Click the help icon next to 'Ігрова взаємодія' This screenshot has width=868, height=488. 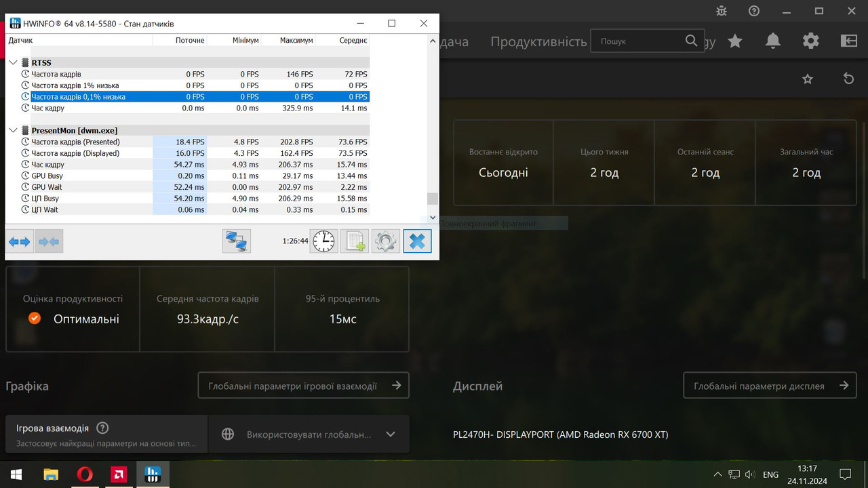102,428
